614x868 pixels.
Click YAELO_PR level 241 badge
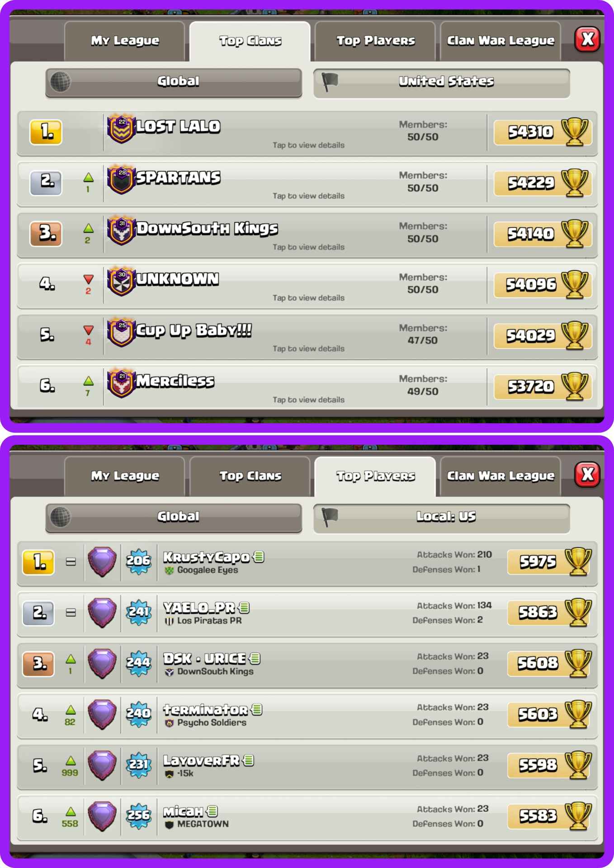(138, 612)
